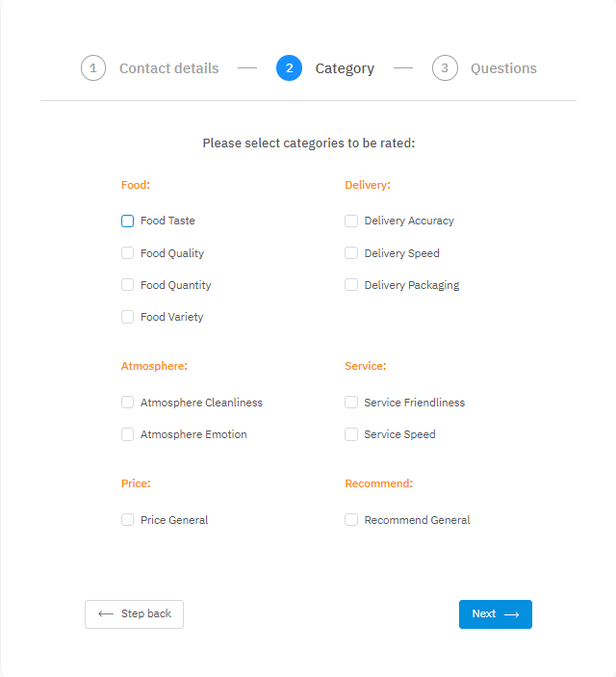
Task: Check Delivery Accuracy
Action: (351, 221)
